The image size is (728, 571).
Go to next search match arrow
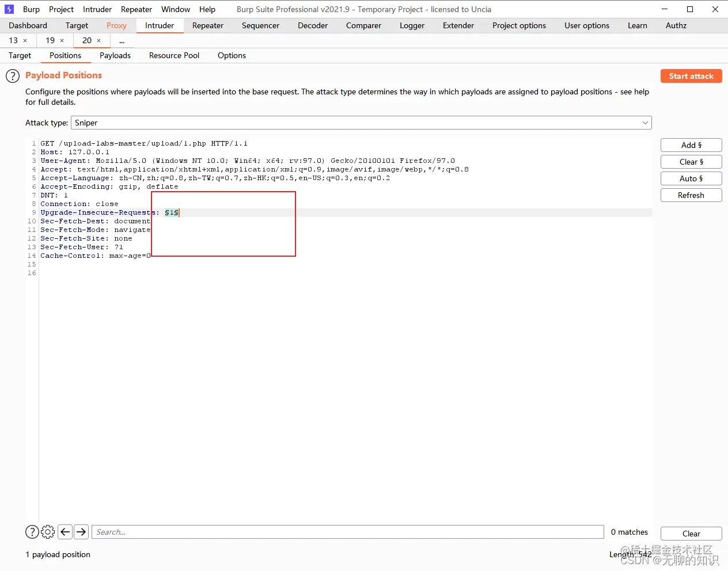coord(81,532)
